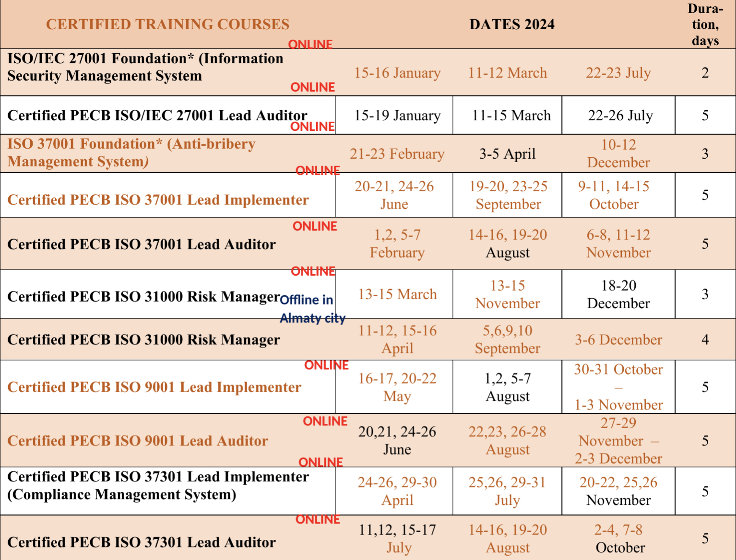The width and height of the screenshot is (736, 560).
Task: Click the '22-26 July' date cell
Action: pos(620,116)
